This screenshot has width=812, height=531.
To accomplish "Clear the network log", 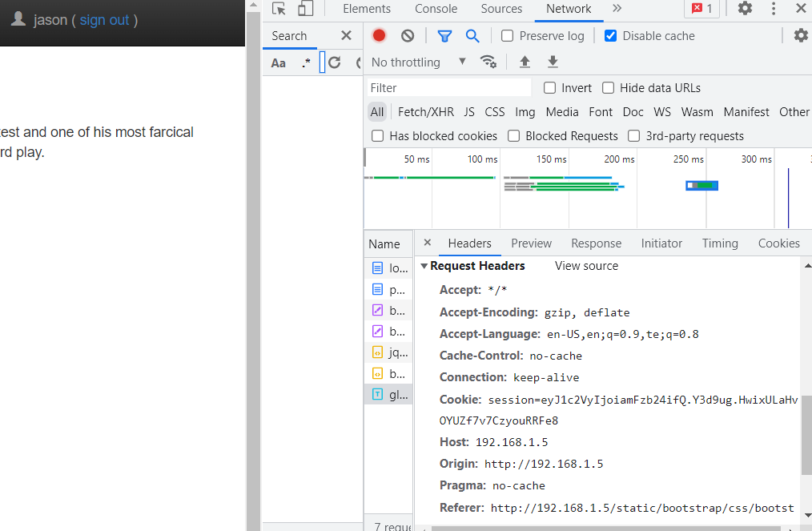I will tap(408, 36).
